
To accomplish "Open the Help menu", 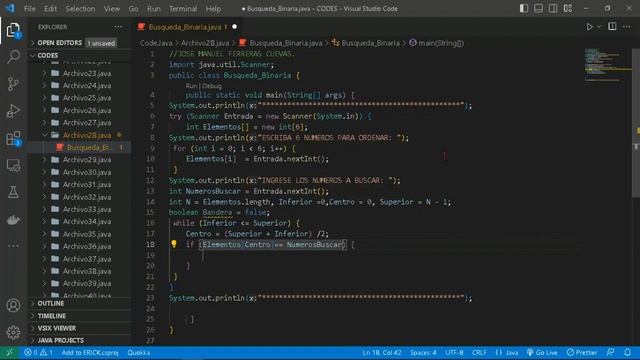I will tap(213, 9).
